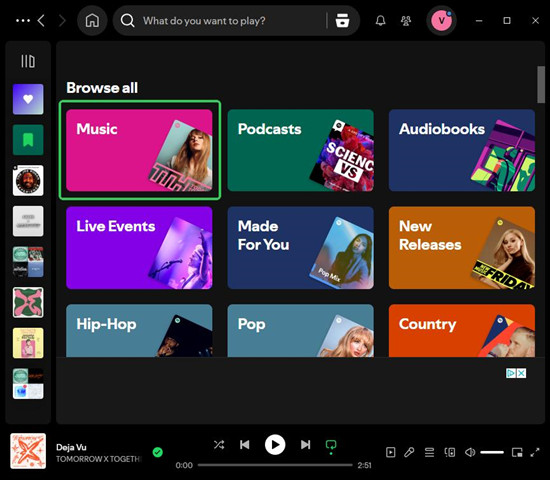Screen dimensions: 550x480
Task: Click the AdChoices triangle icon
Action: click(x=511, y=373)
